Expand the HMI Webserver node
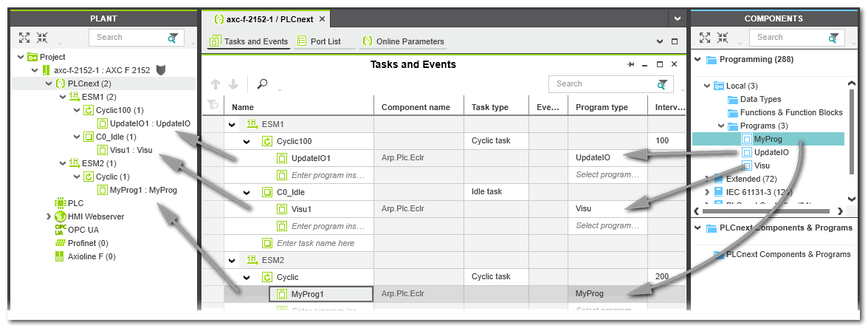The height and width of the screenshot is (328, 868). (49, 216)
